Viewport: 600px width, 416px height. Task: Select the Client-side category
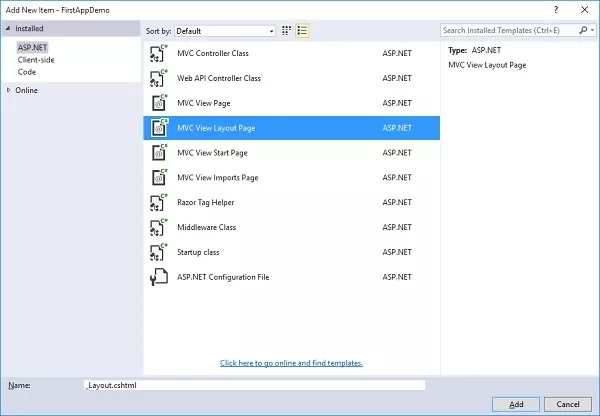pyautogui.click(x=36, y=60)
